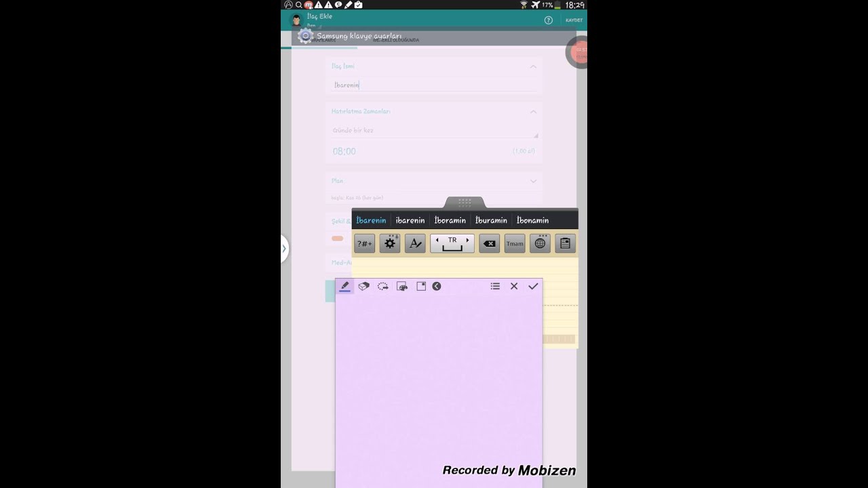Click the help question mark icon
Viewport: 868px width, 488px height.
549,20
